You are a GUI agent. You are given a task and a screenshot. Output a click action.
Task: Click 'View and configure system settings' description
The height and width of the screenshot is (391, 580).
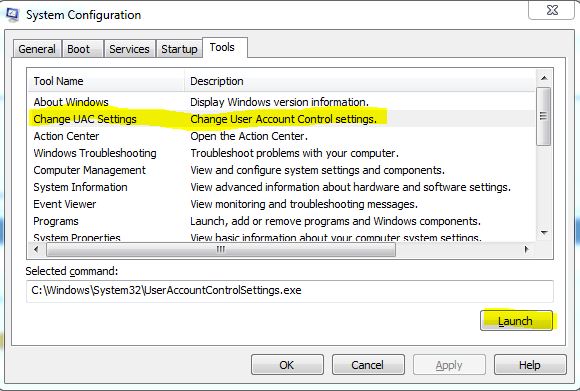click(317, 170)
